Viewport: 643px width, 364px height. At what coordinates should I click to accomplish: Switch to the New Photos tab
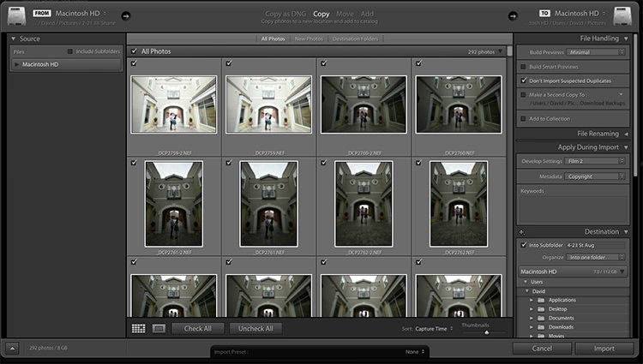[x=309, y=39]
